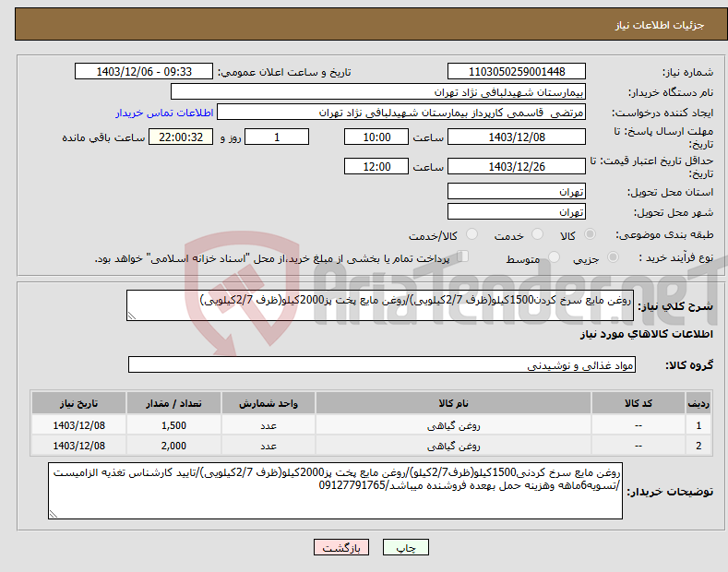Screen dimensions: 728x572
Task: Grab the resize handle of buyer notes area
Action: [x=54, y=514]
